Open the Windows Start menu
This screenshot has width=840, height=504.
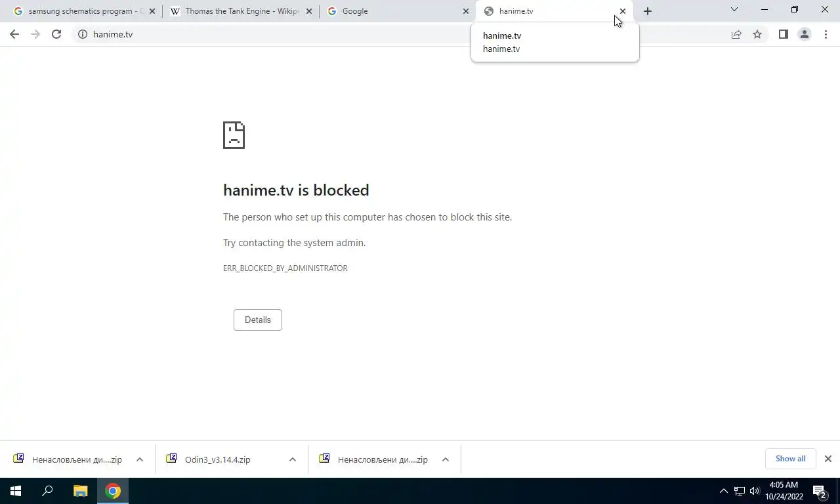click(x=16, y=491)
